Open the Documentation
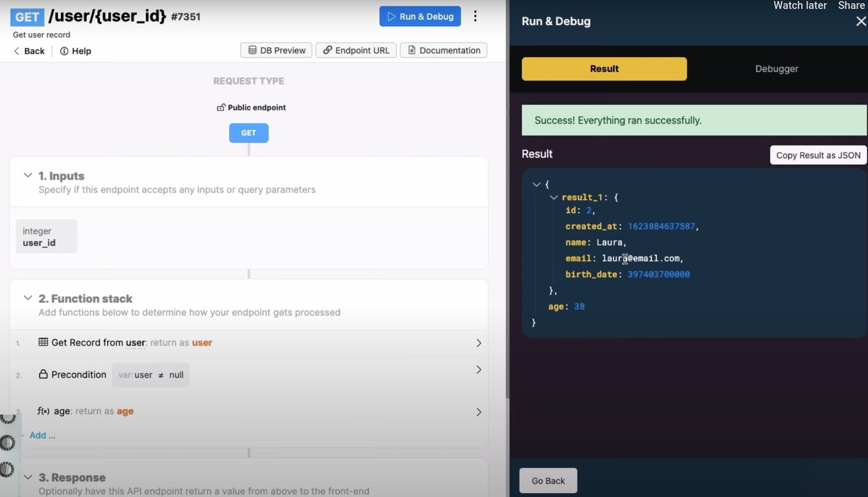The height and width of the screenshot is (497, 868). click(x=444, y=50)
